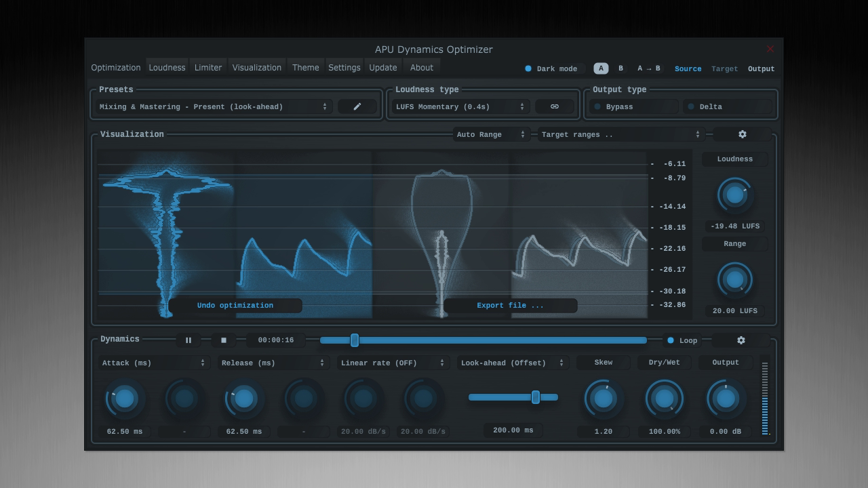Image resolution: width=868 pixels, height=488 pixels.
Task: Enable the Bypass output option
Action: [x=633, y=106]
